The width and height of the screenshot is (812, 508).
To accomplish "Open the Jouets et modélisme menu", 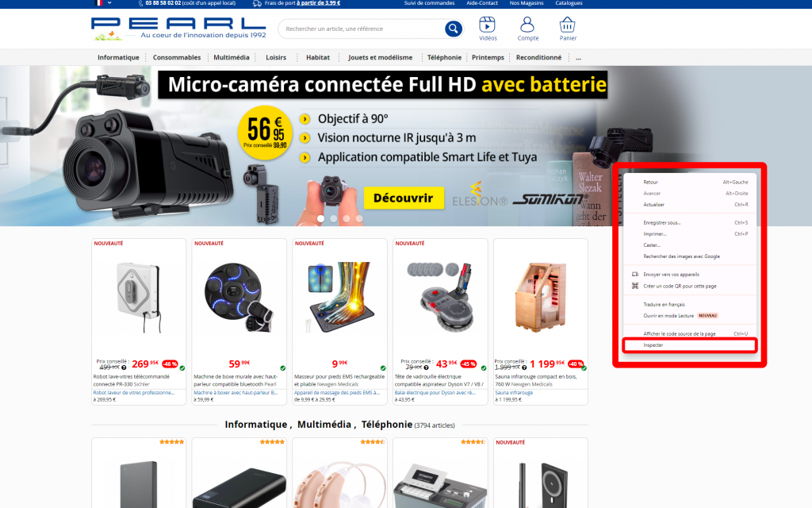I will click(x=380, y=57).
